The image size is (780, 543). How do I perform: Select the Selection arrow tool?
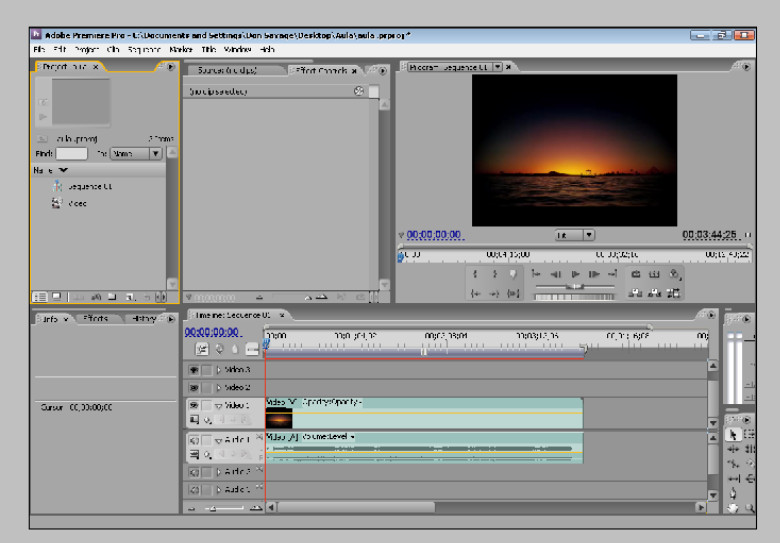(733, 435)
